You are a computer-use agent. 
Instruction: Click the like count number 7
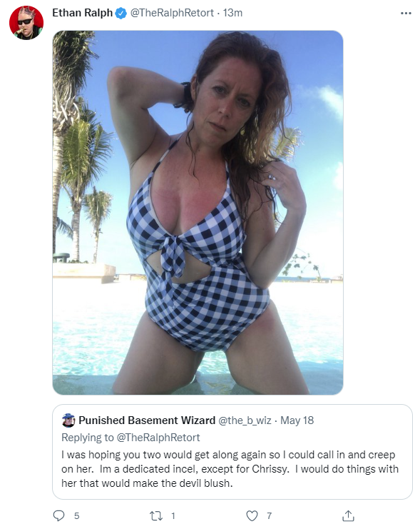(x=270, y=516)
